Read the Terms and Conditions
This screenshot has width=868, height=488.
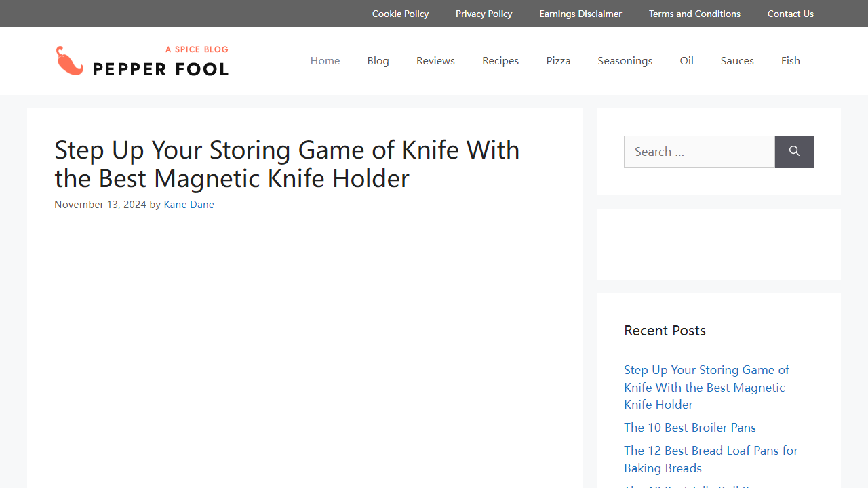(x=694, y=14)
